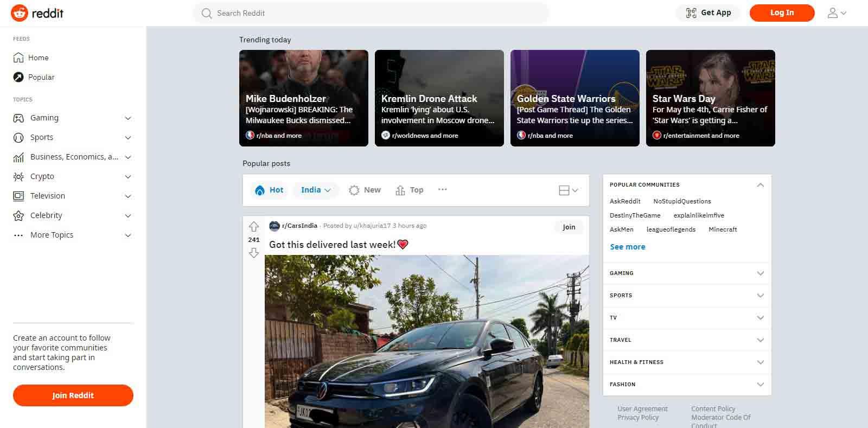Expand the Business, Economics topic chevron
The width and height of the screenshot is (868, 428).
coord(128,157)
